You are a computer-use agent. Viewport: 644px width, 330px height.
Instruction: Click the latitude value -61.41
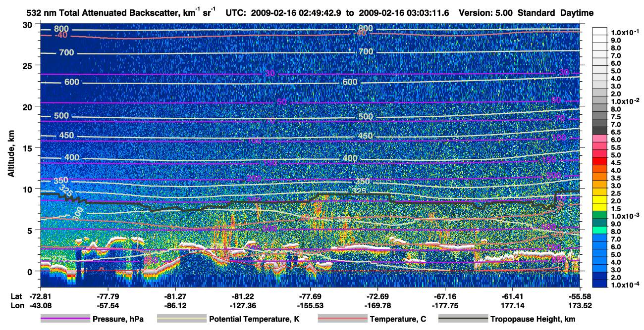tap(512, 296)
